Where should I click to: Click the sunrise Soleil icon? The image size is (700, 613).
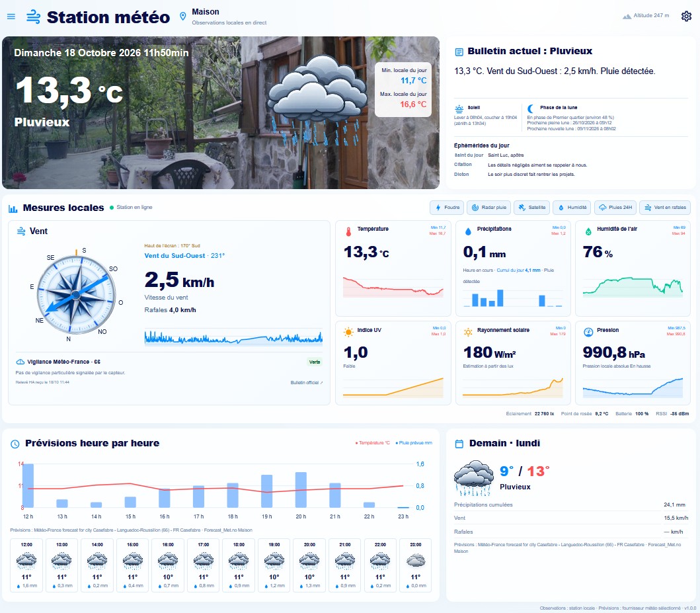[x=459, y=108]
